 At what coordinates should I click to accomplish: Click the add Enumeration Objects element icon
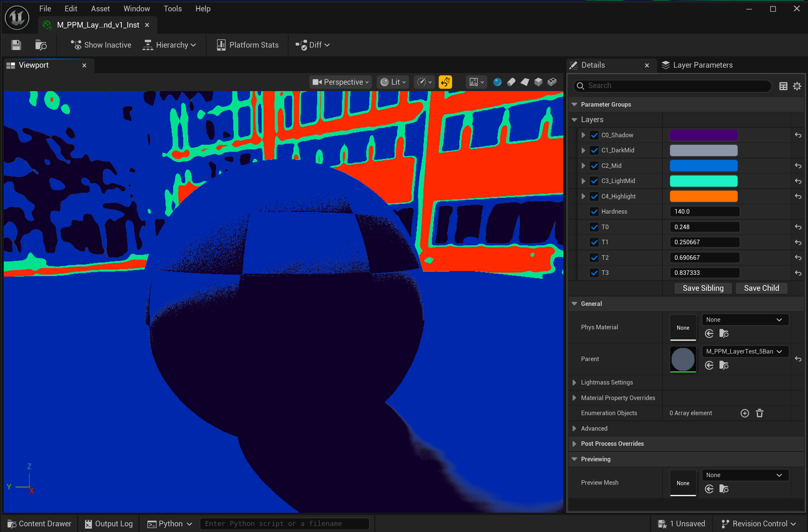(744, 413)
